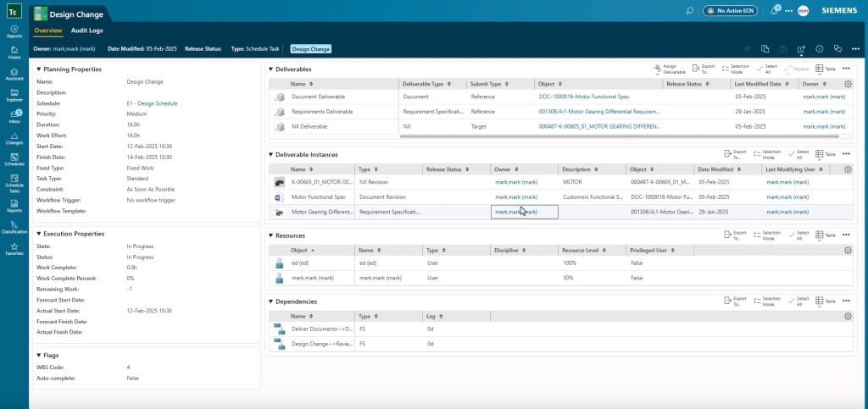
Task: Select the Motor Functional Spec instance row
Action: [x=561, y=196]
